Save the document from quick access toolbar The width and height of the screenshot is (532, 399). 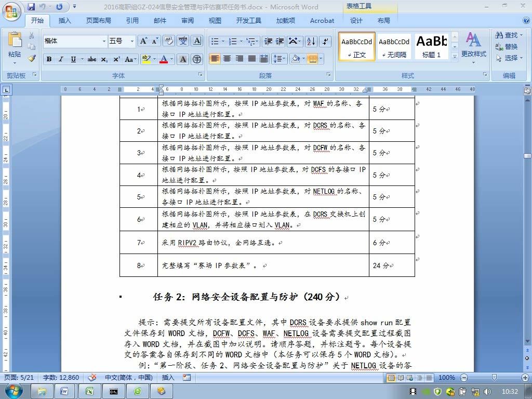pyautogui.click(x=31, y=6)
